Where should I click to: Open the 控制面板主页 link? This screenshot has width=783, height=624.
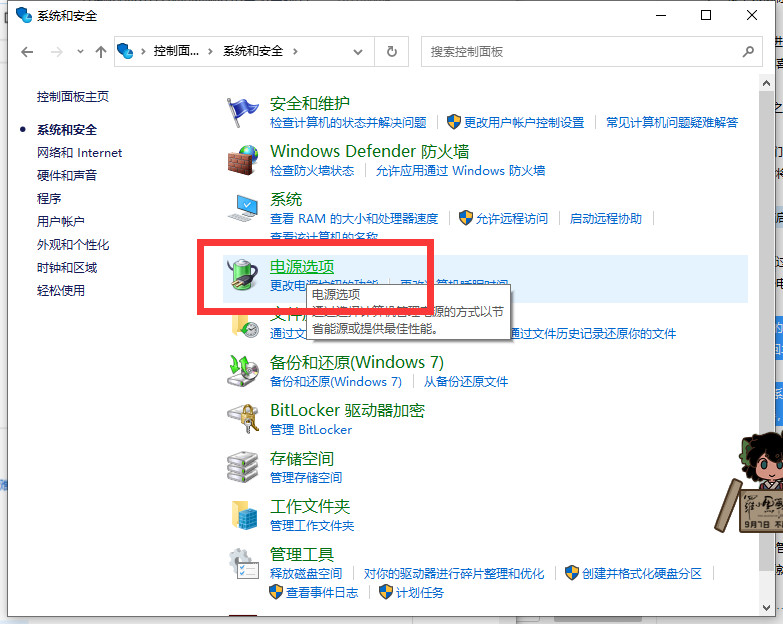point(73,97)
